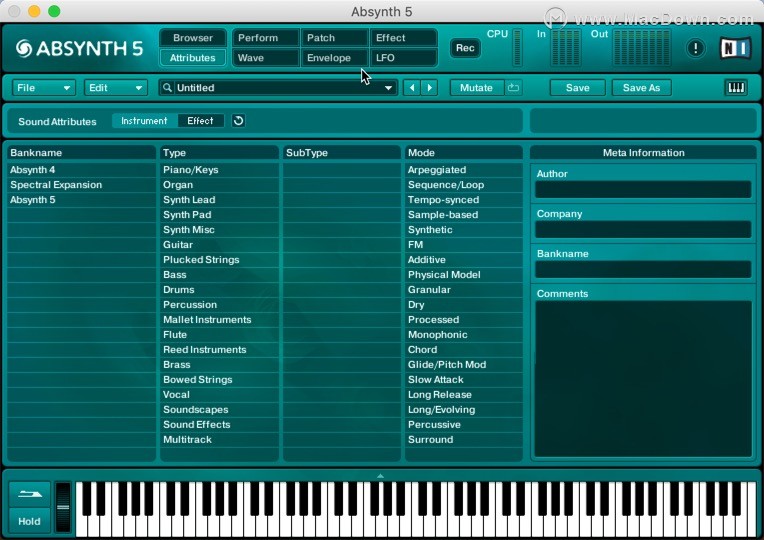The image size is (764, 540).
Task: Select Glide/Pitch Mod mode
Action: (x=464, y=365)
